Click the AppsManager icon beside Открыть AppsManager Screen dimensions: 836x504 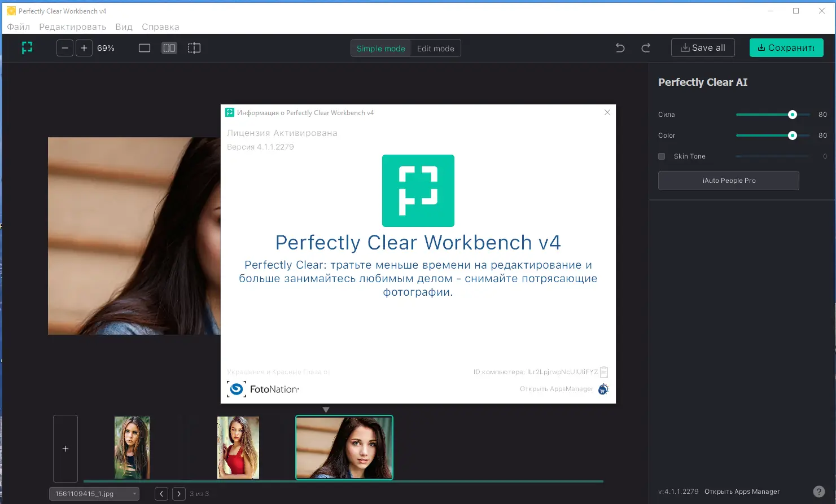(602, 389)
